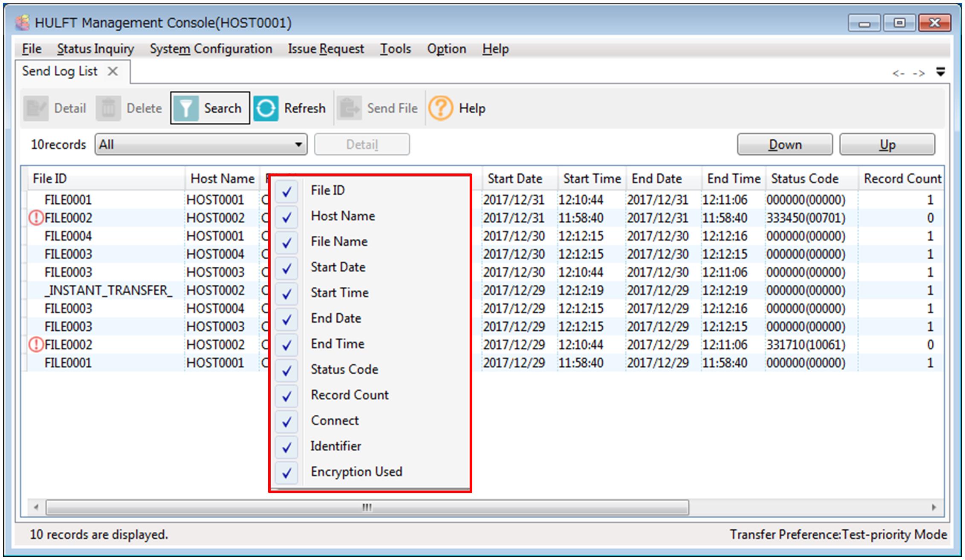Sort by Start Date column header
This screenshot has width=965, height=560.
[x=520, y=179]
